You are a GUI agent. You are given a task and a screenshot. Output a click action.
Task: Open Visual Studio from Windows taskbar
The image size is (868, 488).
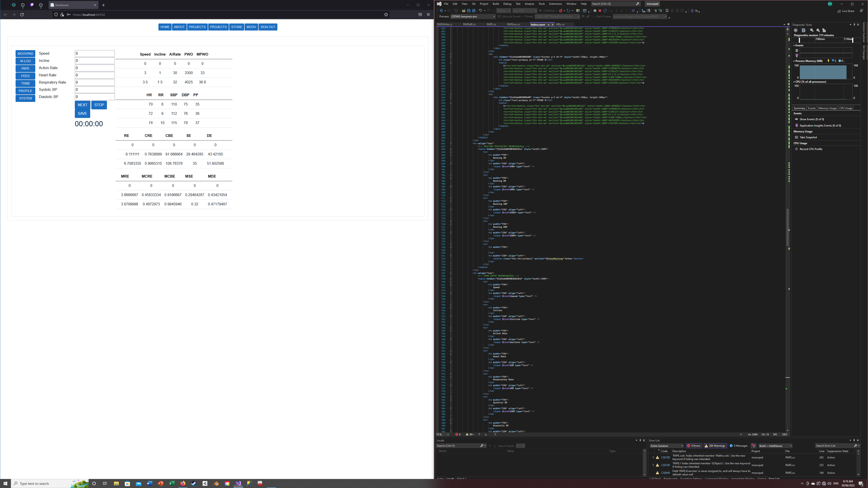[238, 483]
